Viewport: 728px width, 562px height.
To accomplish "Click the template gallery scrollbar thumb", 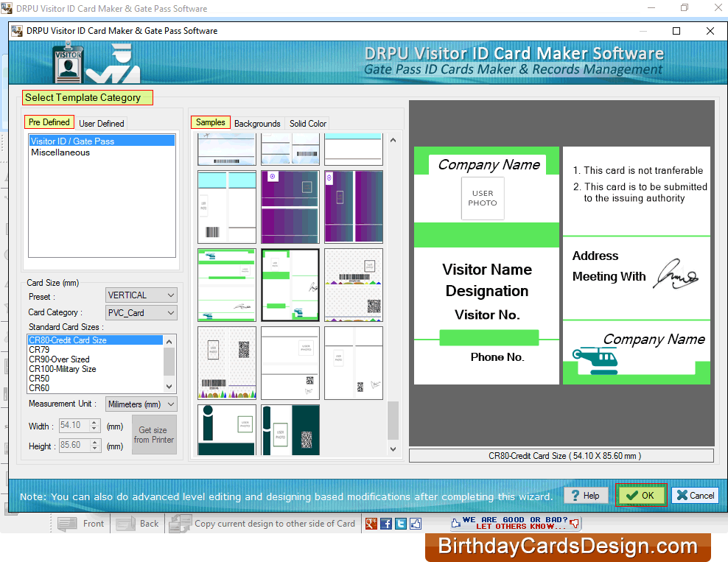I will (x=393, y=421).
